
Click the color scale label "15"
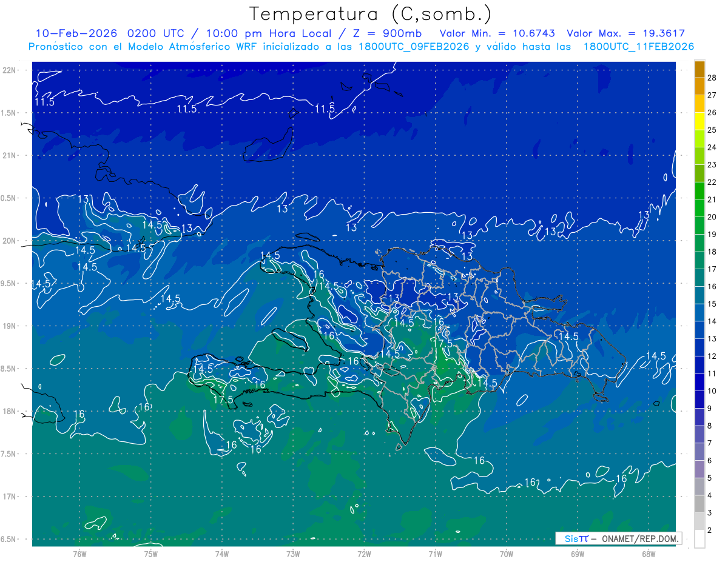(x=712, y=304)
